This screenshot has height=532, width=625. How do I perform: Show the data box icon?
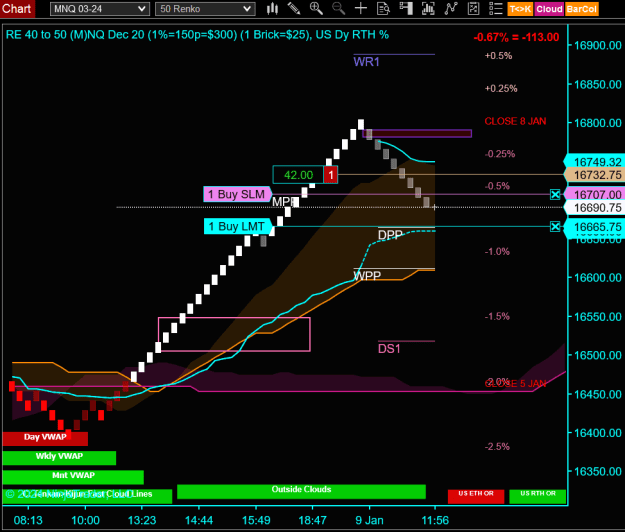[383, 8]
